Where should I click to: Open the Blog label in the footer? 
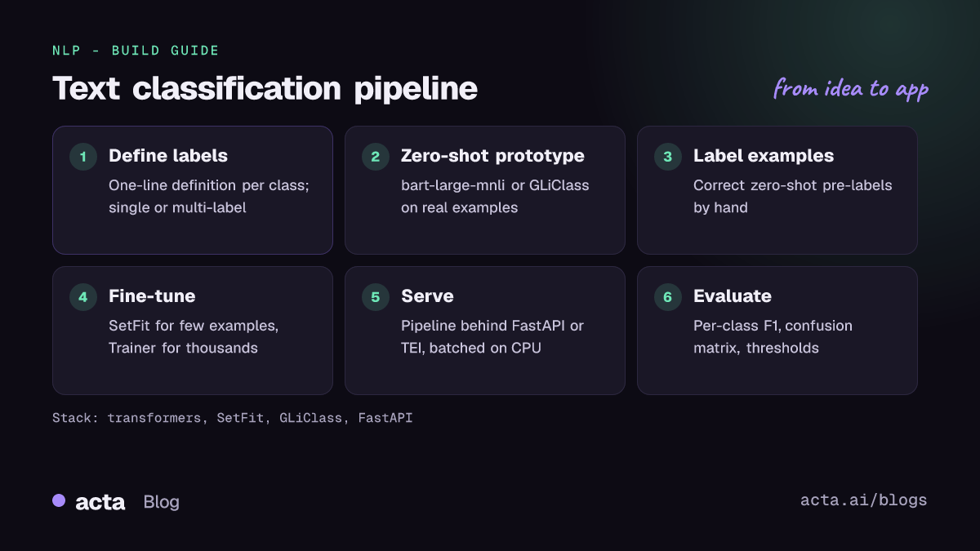(x=161, y=502)
